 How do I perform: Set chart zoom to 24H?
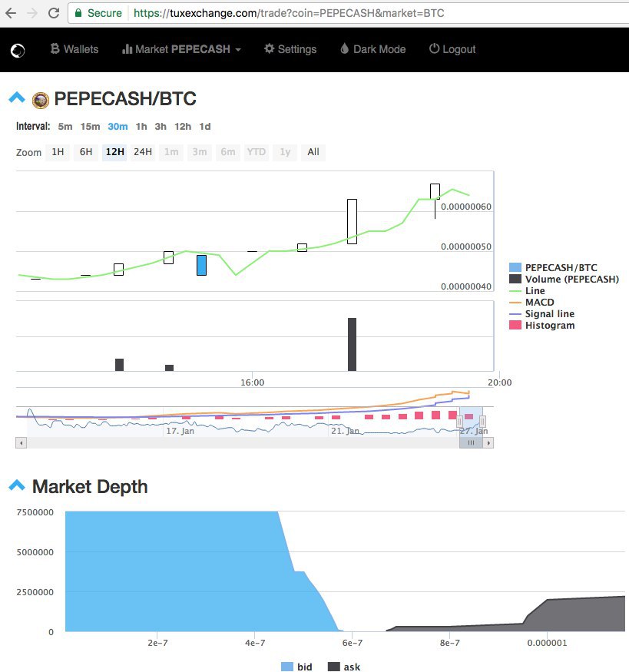point(143,152)
